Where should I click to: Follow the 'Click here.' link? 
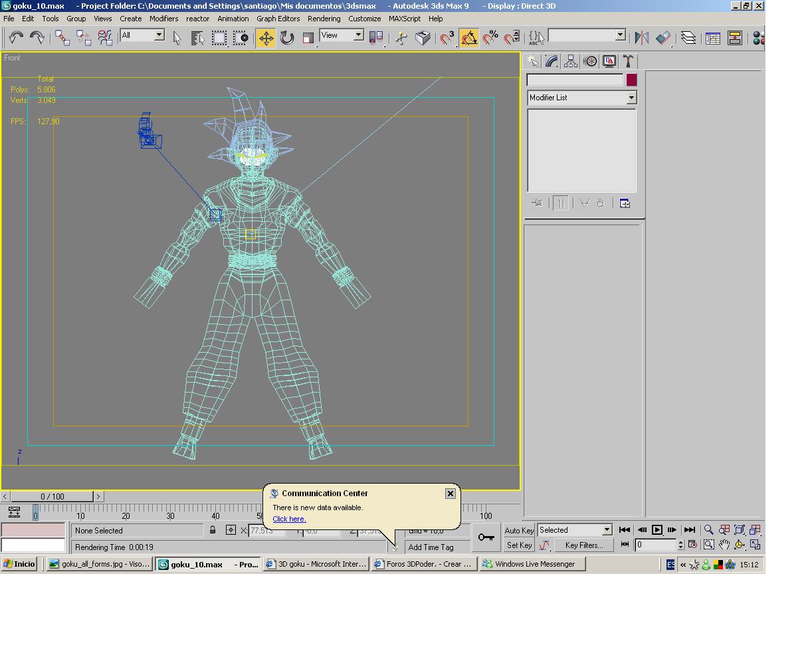click(289, 519)
